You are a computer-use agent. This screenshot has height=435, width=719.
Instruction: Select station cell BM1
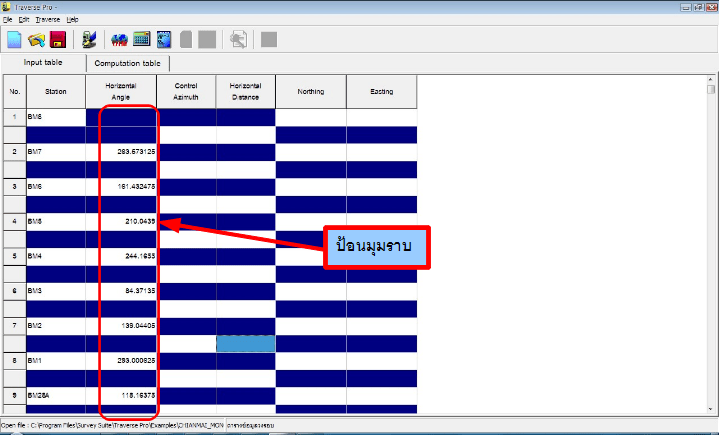[x=56, y=361]
